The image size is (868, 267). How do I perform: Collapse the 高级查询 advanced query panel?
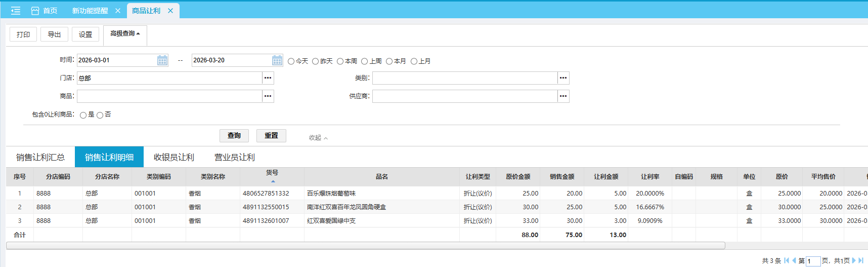click(125, 34)
